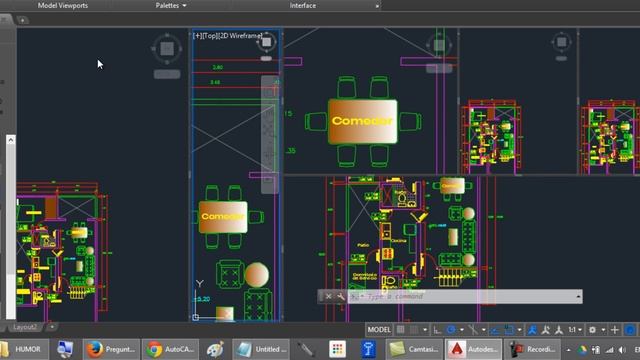The image size is (640, 360).
Task: Click ViewCube in active blue viewport
Action: [267, 42]
